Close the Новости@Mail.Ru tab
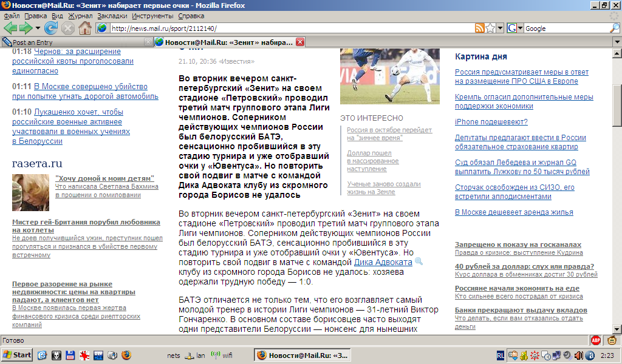The image size is (622, 364). coord(300,42)
